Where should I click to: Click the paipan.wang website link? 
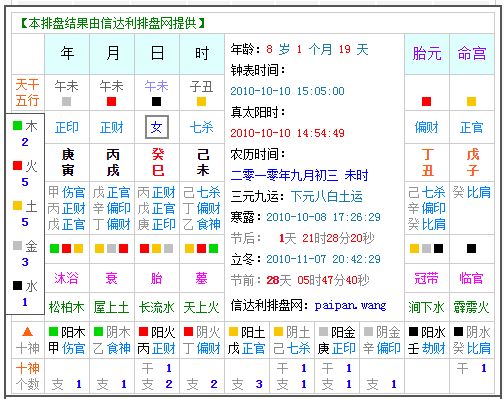pyautogui.click(x=350, y=305)
